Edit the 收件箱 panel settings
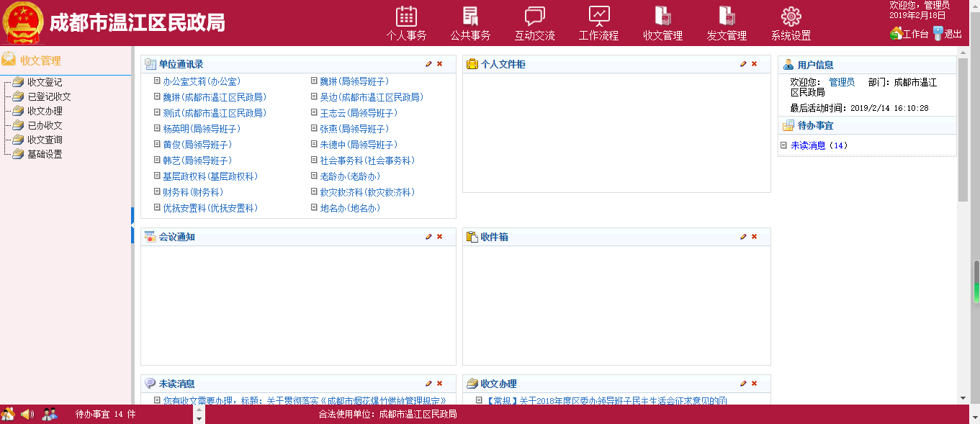980x424 pixels. 744,237
